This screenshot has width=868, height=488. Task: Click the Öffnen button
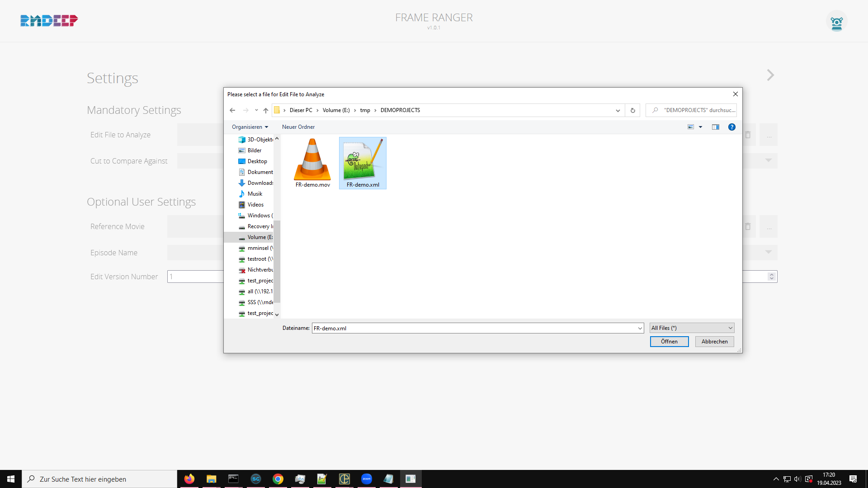669,342
